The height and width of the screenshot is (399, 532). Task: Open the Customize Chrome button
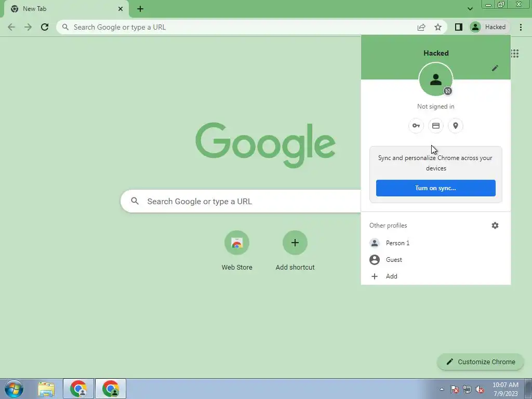(x=481, y=362)
